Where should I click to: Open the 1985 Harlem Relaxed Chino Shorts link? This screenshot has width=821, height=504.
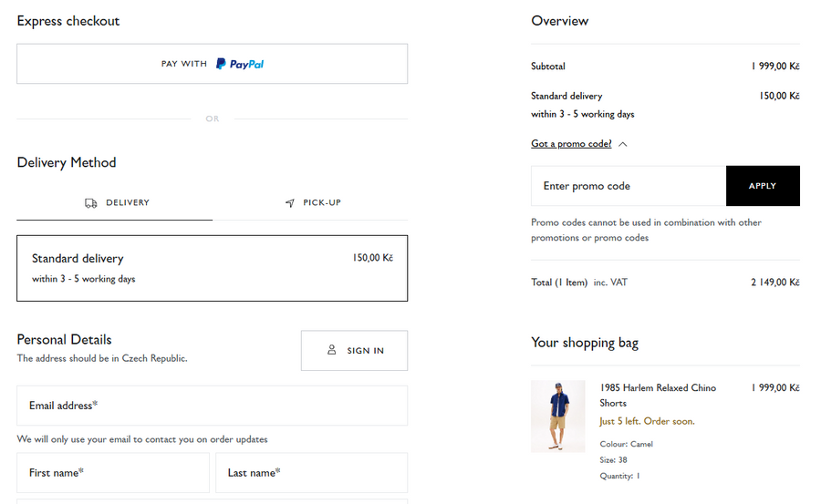[658, 396]
